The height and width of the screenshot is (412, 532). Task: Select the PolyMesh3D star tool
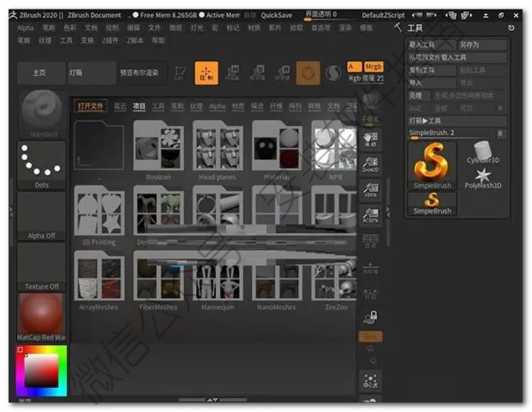point(483,178)
